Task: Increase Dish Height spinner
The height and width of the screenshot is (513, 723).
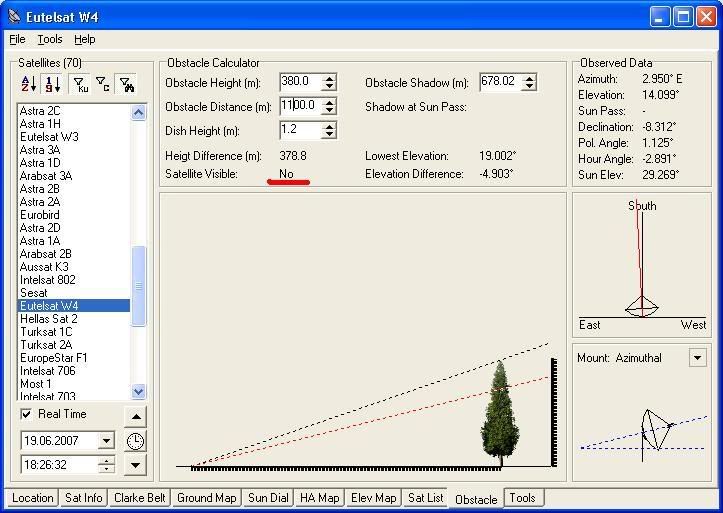Action: pos(329,127)
